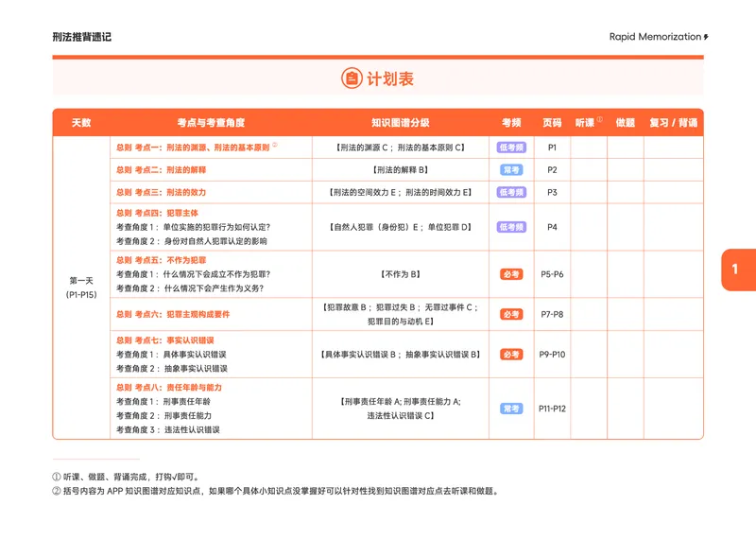Click the 常考 badge in the P2 row
Viewport: 756px width, 540px height.
tap(511, 170)
